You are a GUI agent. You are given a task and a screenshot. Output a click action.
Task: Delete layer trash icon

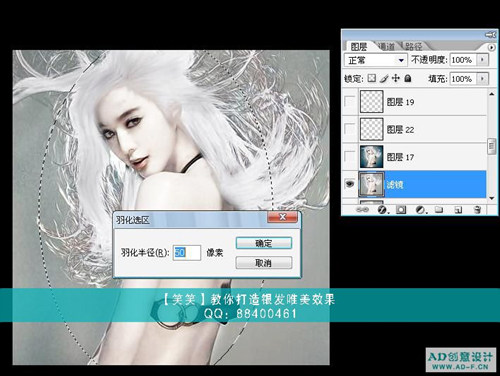[x=477, y=210]
